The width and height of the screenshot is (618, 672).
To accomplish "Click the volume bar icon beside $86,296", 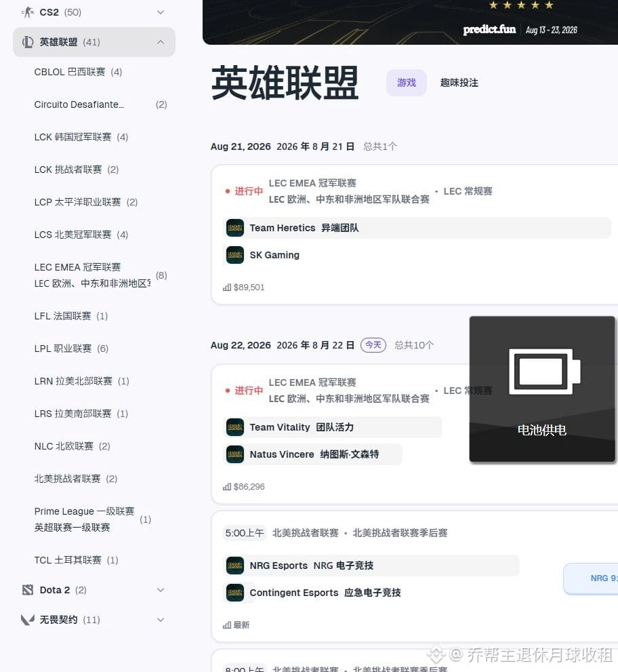I will 227,486.
